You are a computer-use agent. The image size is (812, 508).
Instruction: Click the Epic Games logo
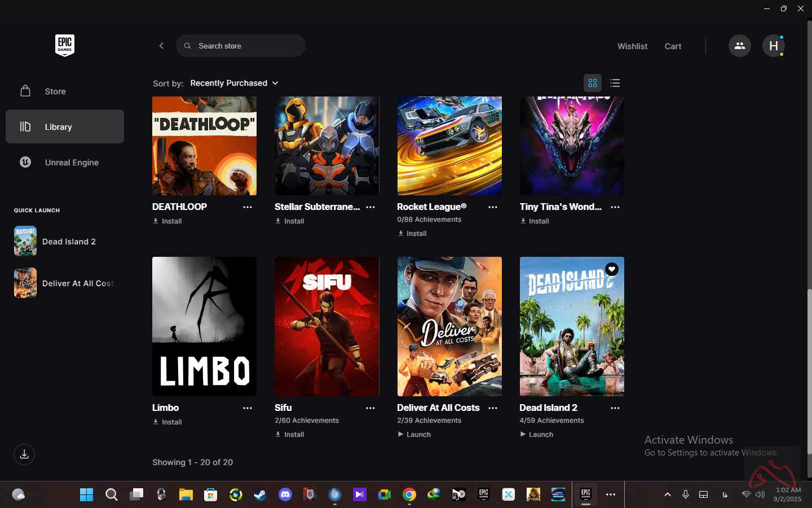(x=65, y=45)
